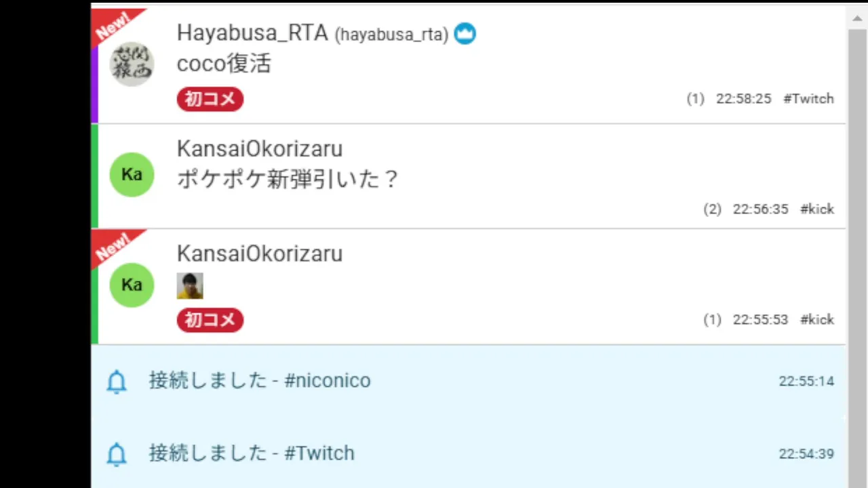The image size is (868, 488).
Task: Click the #kick tag on the 22:55:53 comment
Action: (x=817, y=319)
